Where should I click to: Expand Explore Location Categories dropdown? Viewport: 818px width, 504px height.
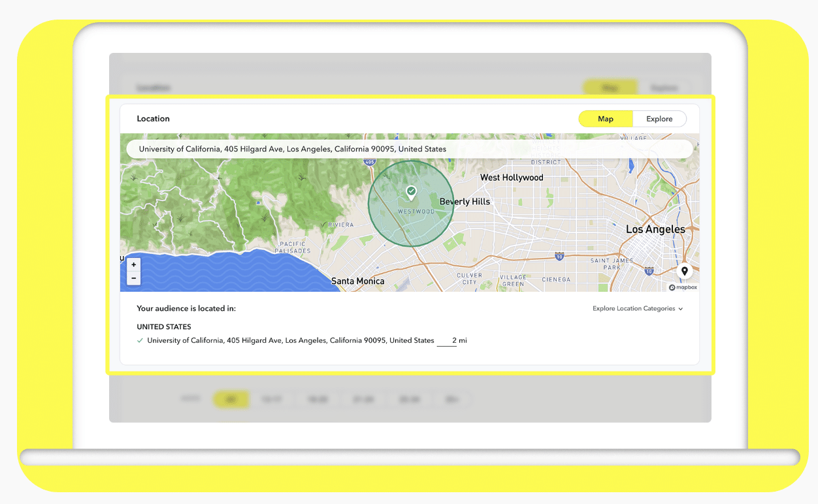click(638, 309)
